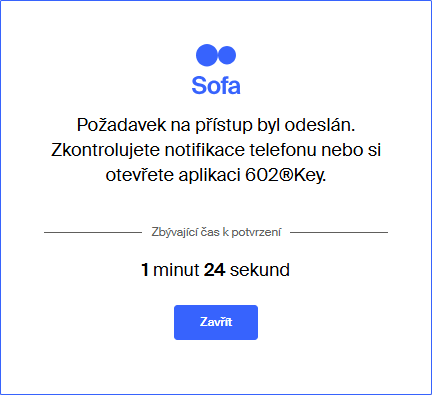
Task: Click the large blue circle of the Sofa logo
Action: (207, 55)
